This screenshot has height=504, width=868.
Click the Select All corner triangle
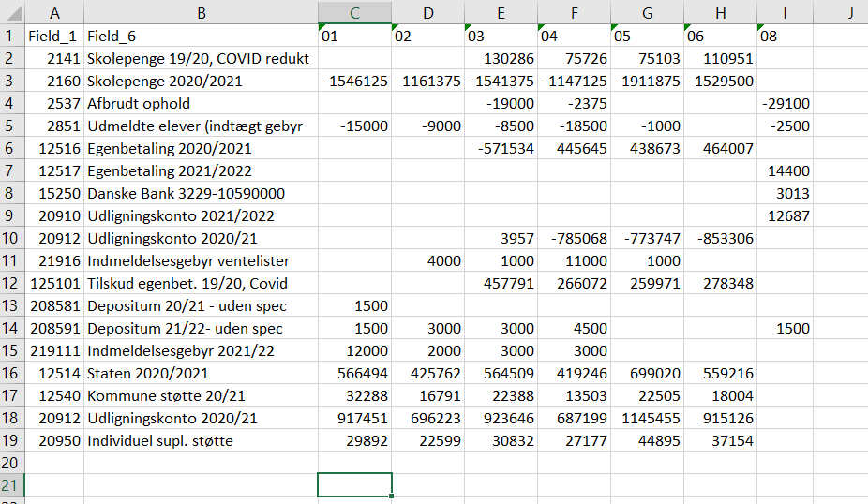[x=13, y=13]
